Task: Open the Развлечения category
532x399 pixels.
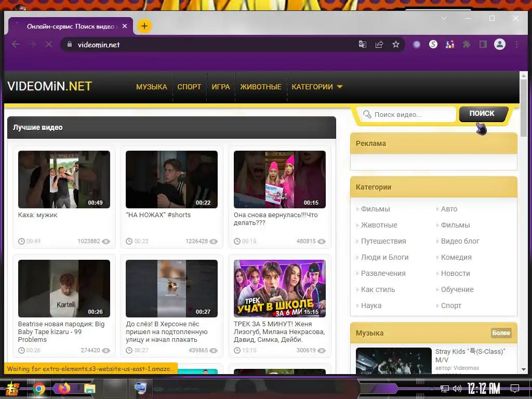Action: click(383, 273)
